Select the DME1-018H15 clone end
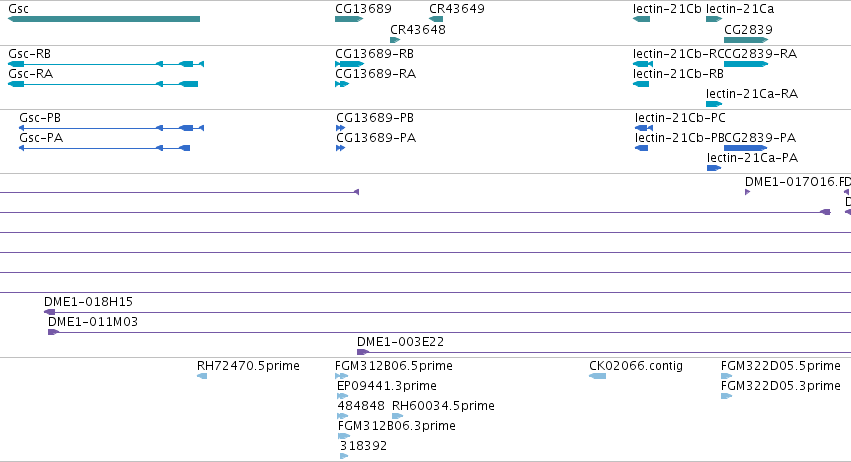 49,312
